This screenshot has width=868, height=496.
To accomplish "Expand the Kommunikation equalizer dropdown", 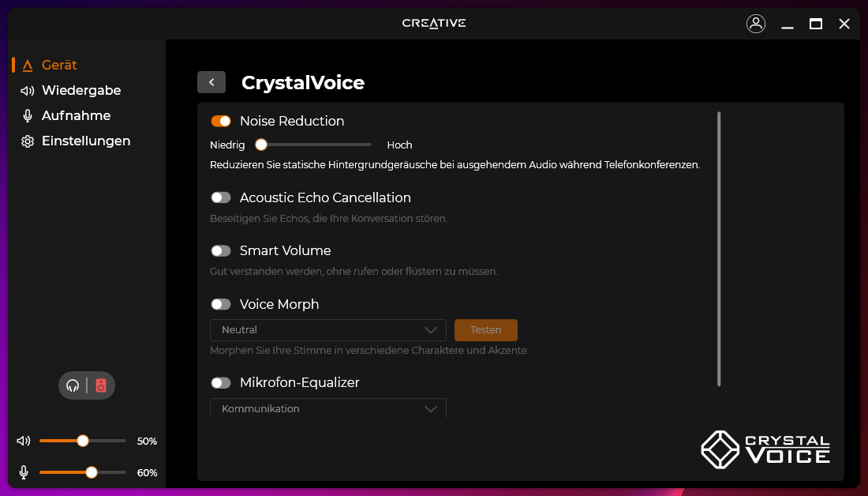I will 327,408.
